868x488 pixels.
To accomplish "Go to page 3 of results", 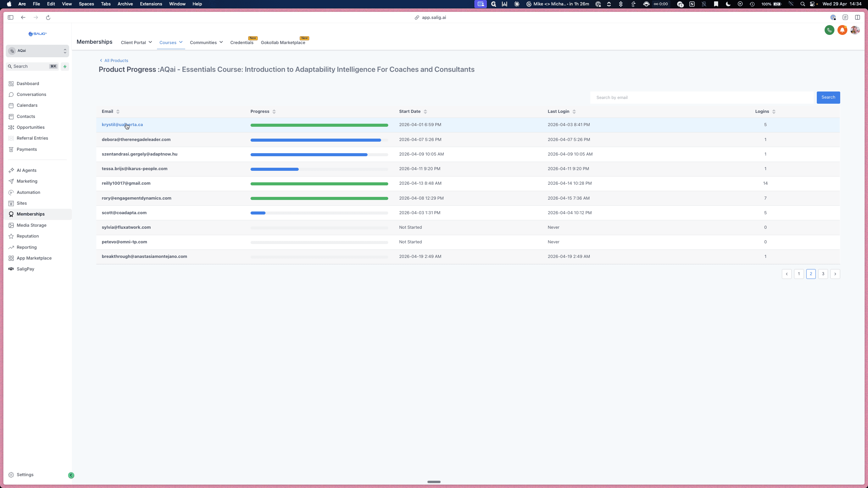I will coord(823,274).
